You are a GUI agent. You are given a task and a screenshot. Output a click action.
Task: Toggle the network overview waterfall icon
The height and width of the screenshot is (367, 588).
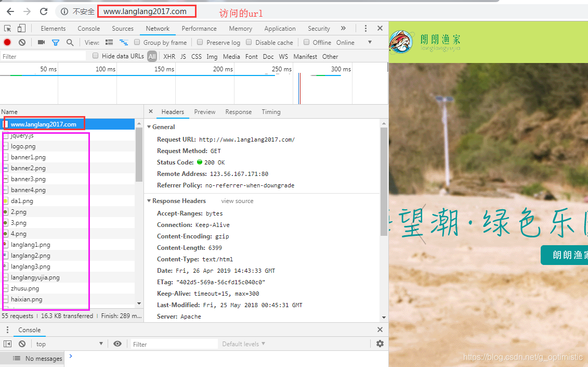point(124,43)
